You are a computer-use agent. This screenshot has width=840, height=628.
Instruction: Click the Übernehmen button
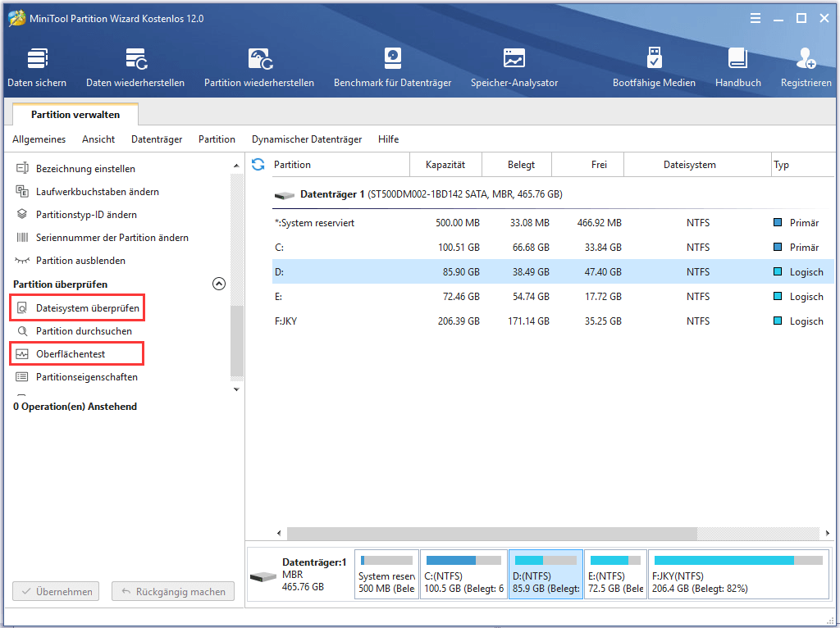(57, 591)
